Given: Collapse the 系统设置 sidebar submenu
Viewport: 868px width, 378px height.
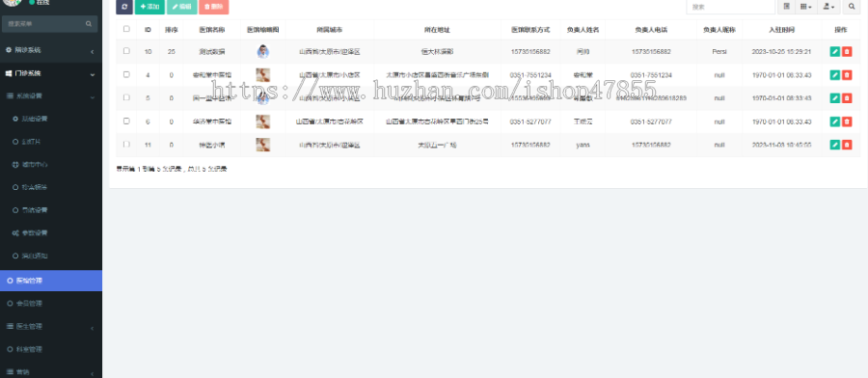Looking at the screenshot, I should point(51,95).
